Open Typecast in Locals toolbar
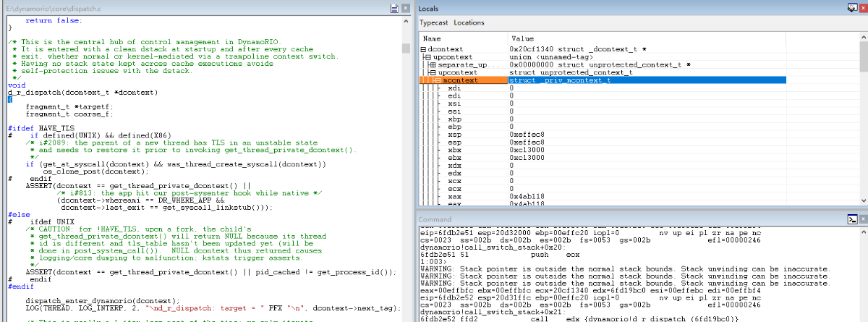This screenshot has height=322, width=868. pos(435,22)
